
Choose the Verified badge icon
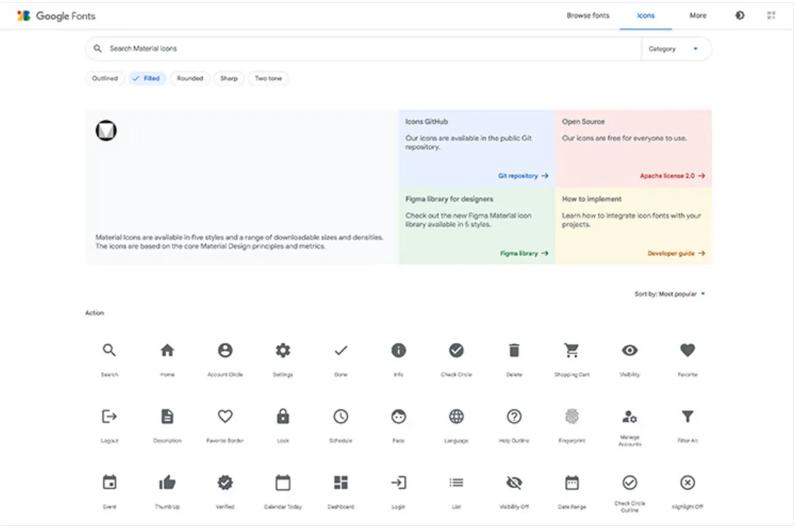(225, 482)
